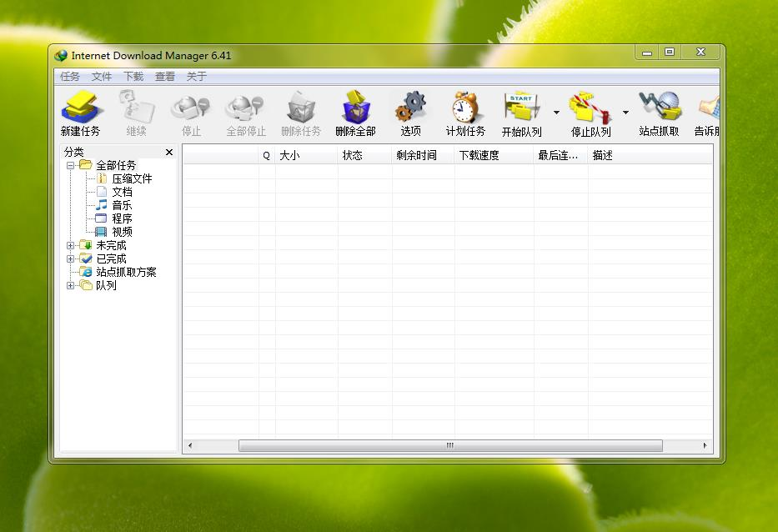
Task: Open the 文件 menu
Action: [x=102, y=77]
